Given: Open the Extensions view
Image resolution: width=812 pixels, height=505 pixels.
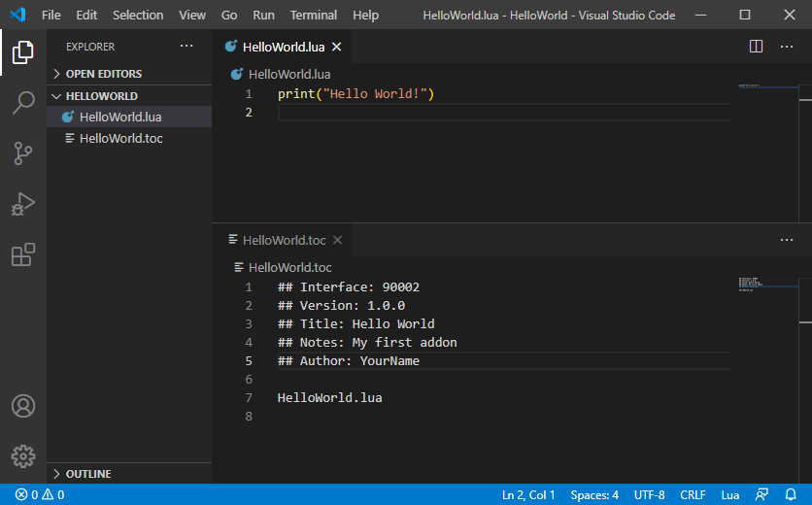Looking at the screenshot, I should click(23, 254).
